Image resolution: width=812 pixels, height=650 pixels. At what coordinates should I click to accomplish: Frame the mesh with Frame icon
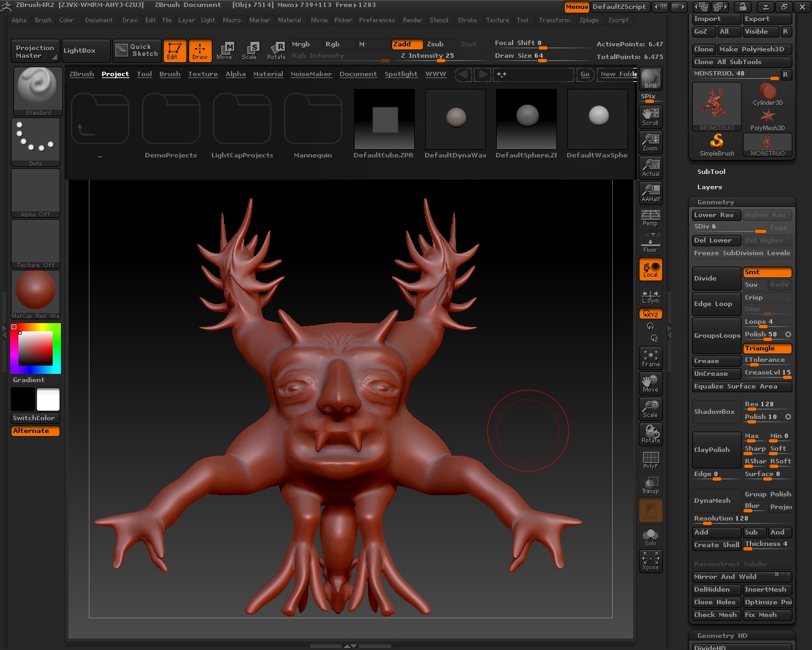coord(650,358)
